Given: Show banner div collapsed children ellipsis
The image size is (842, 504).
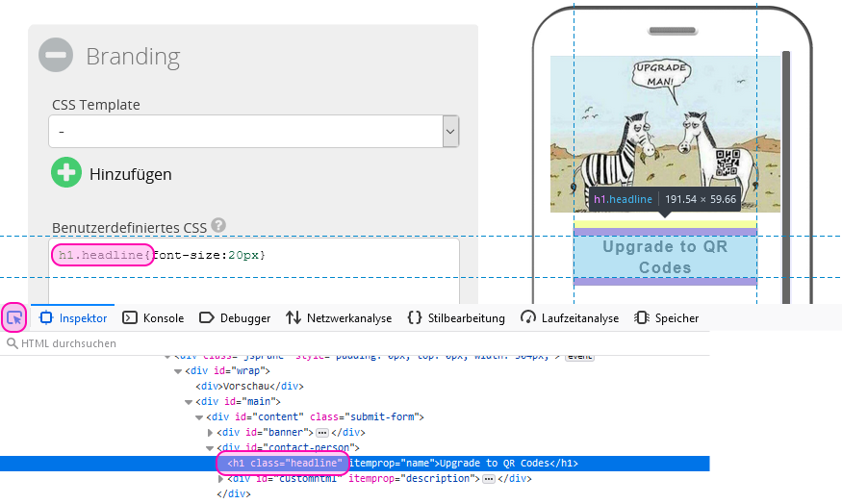Looking at the screenshot, I should click(x=322, y=433).
